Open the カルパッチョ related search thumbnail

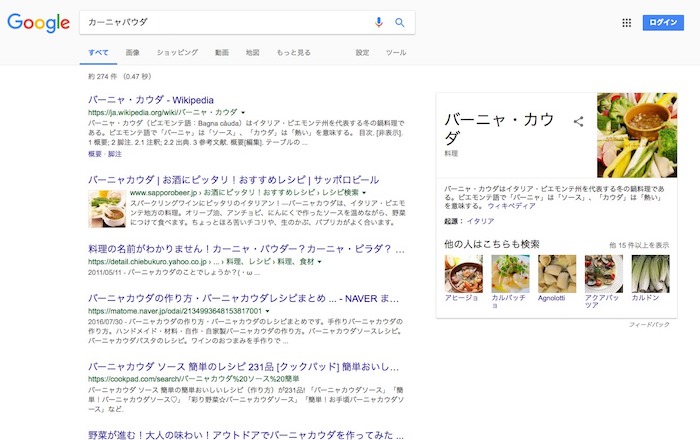click(510, 274)
